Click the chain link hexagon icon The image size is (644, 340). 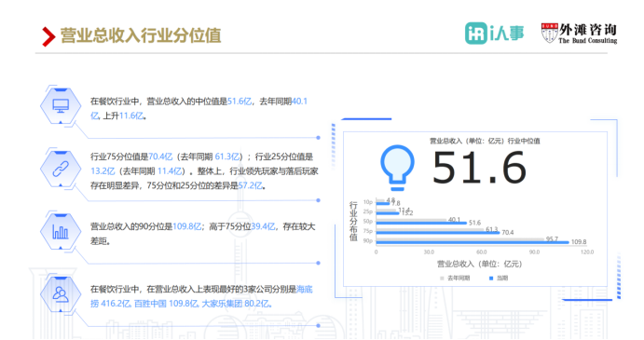point(61,169)
